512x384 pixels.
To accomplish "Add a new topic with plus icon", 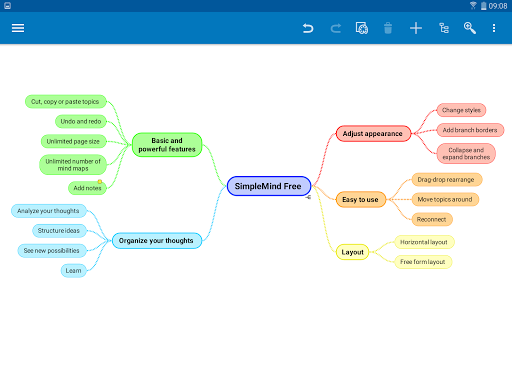I will (416, 28).
